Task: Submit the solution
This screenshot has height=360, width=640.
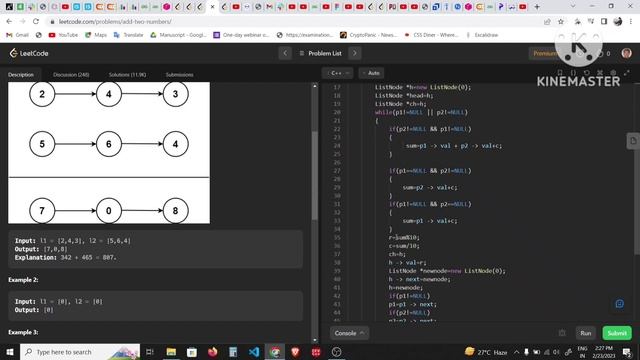Action: 617,333
